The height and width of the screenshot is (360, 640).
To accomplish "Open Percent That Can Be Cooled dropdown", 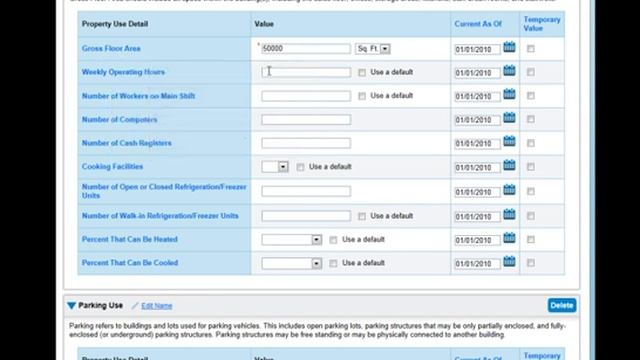I will click(292, 264).
